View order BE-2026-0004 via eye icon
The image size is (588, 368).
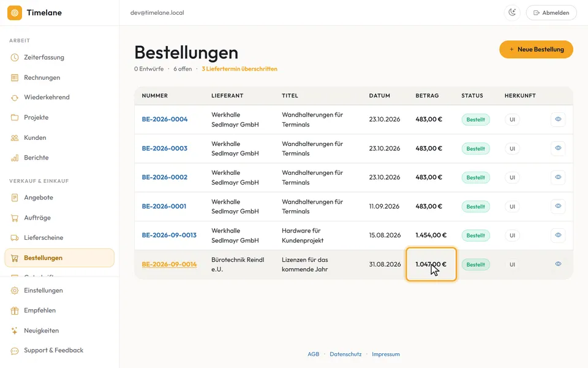point(558,119)
